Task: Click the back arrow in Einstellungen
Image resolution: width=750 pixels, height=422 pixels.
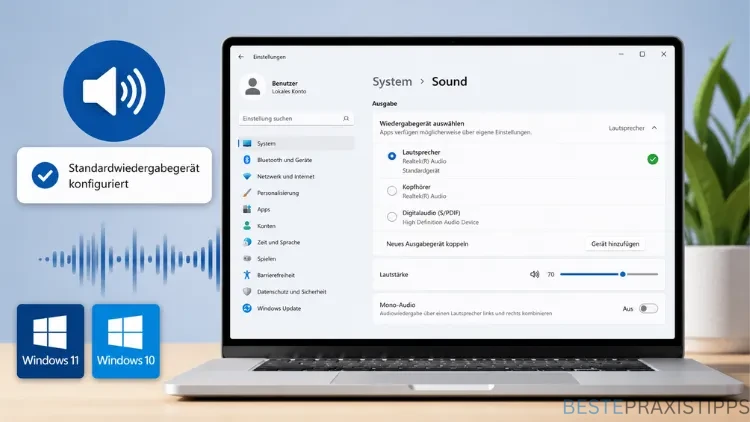Action: (241, 56)
